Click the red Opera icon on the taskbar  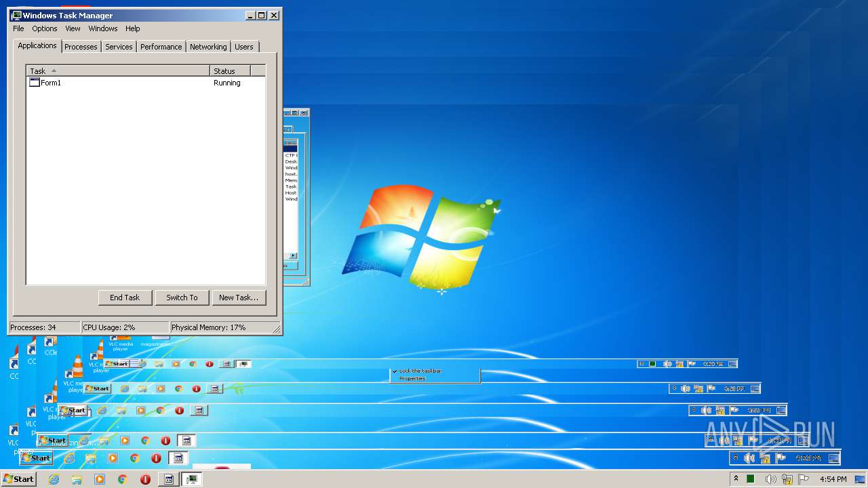coord(145,479)
